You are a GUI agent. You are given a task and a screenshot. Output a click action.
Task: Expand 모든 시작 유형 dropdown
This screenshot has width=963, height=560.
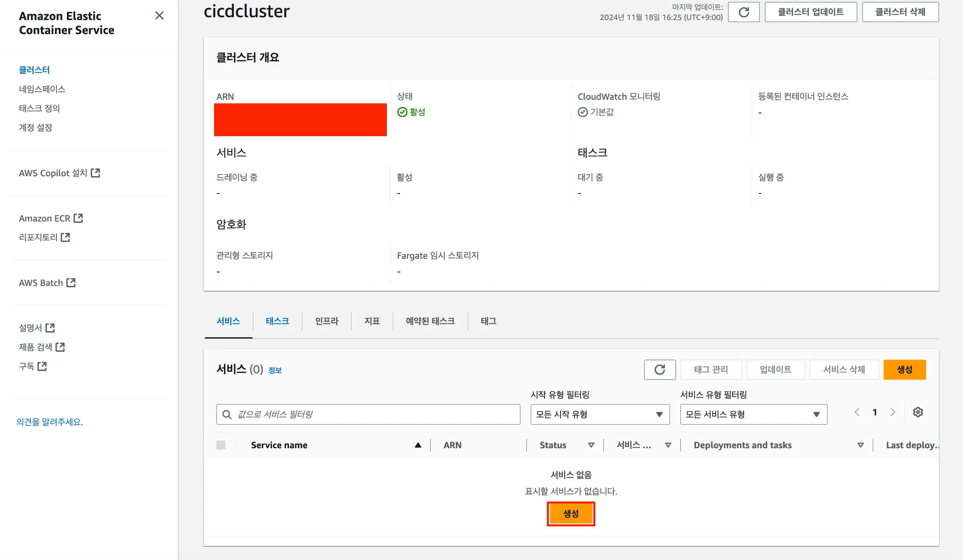pos(600,414)
